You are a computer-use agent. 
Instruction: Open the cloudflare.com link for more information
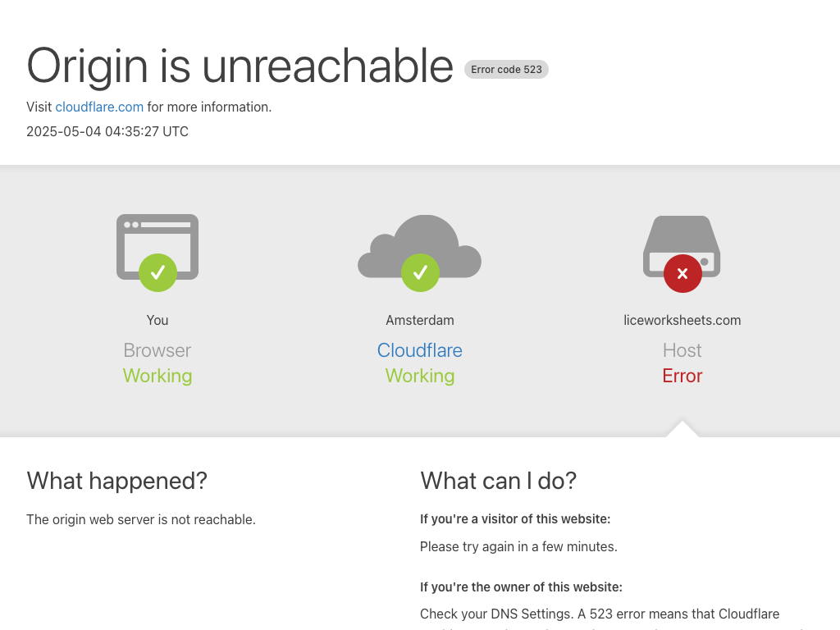coord(99,107)
